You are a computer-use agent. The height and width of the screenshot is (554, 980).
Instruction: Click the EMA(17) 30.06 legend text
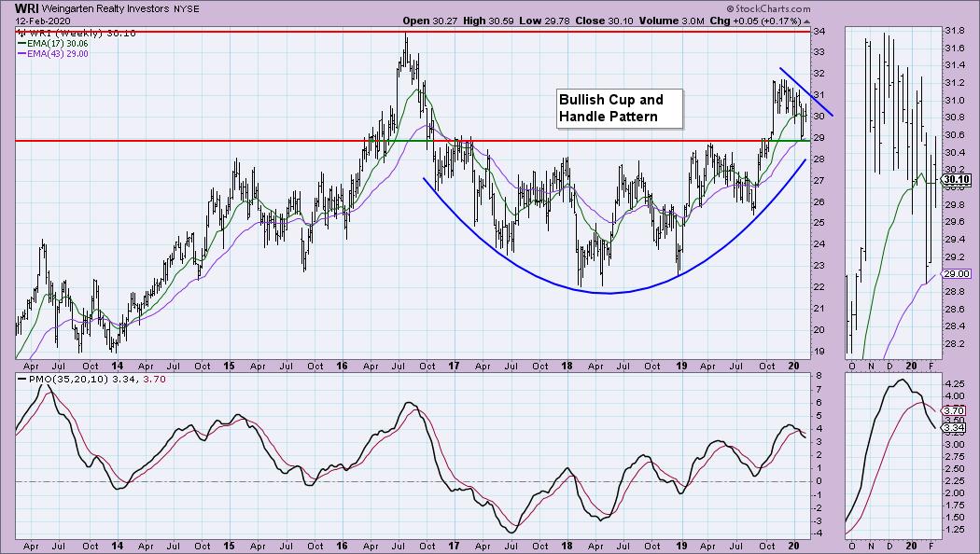pos(58,44)
